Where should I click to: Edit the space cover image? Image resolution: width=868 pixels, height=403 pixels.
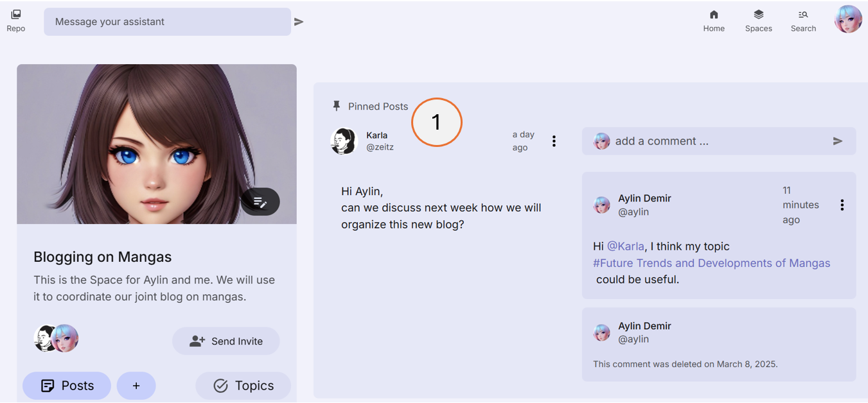click(260, 201)
